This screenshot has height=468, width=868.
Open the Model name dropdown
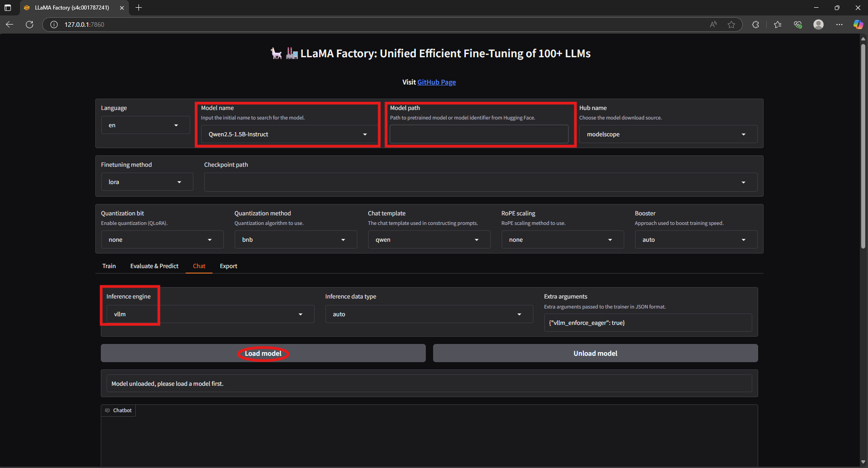point(289,134)
